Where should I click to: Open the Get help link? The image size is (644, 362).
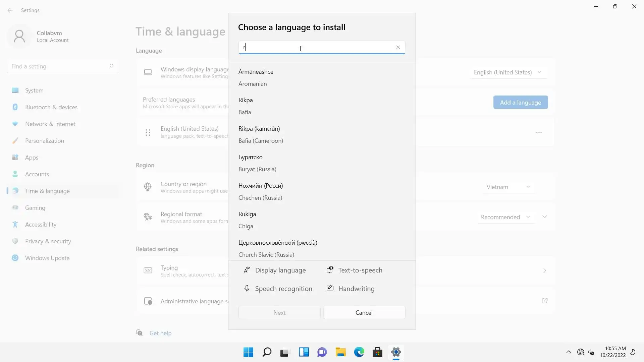pos(160,333)
